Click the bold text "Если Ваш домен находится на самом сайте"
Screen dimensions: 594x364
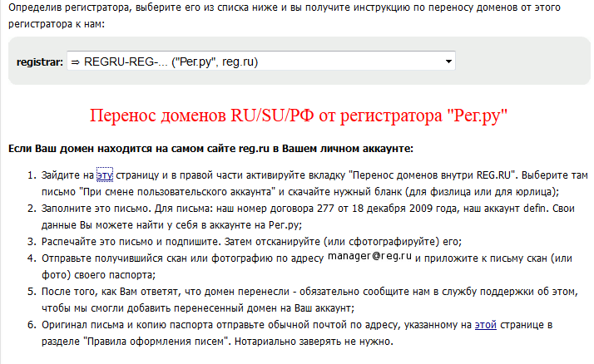click(x=122, y=149)
